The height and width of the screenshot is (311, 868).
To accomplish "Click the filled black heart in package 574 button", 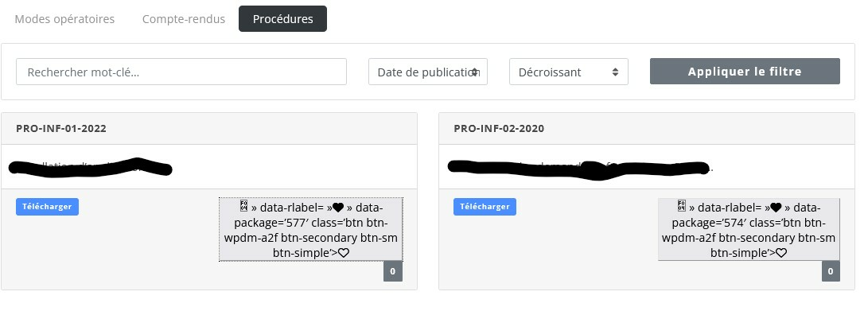I will click(x=776, y=208).
